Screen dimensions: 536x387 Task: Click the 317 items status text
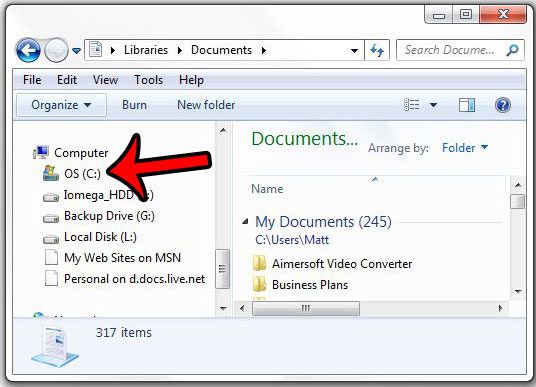123,332
